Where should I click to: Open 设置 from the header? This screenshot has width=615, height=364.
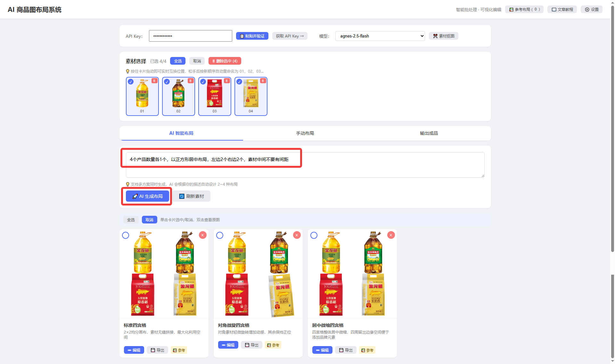(x=592, y=9)
